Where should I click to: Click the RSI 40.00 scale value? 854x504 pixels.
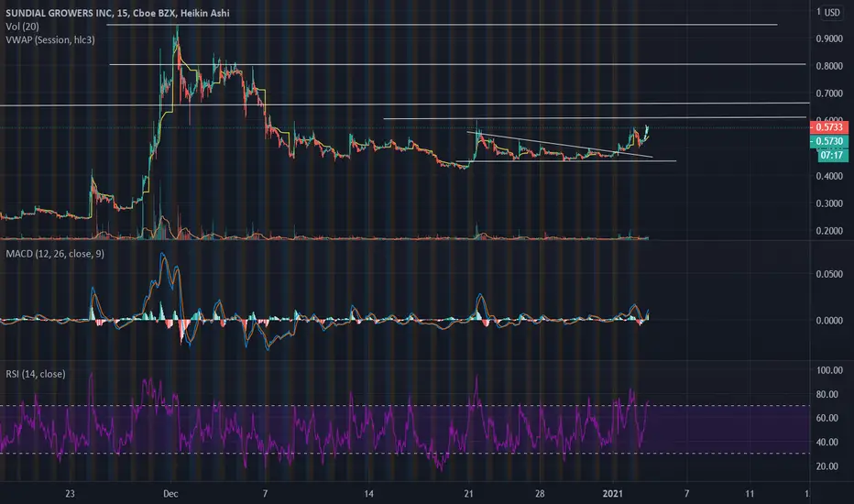click(x=827, y=443)
